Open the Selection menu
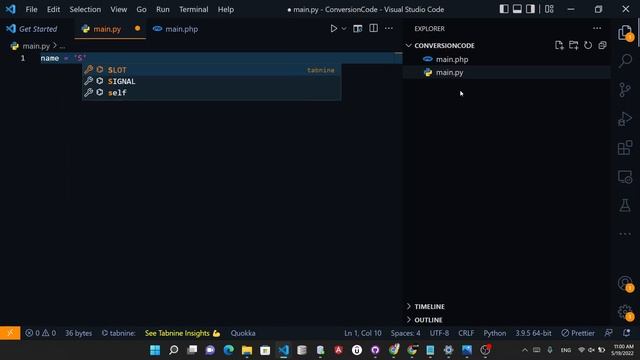This screenshot has height=360, width=640. pyautogui.click(x=85, y=9)
